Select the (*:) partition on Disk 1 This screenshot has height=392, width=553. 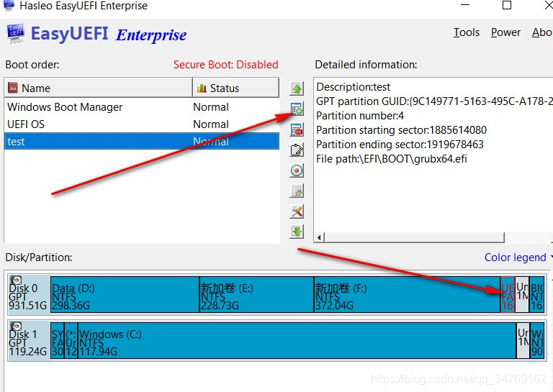click(71, 341)
